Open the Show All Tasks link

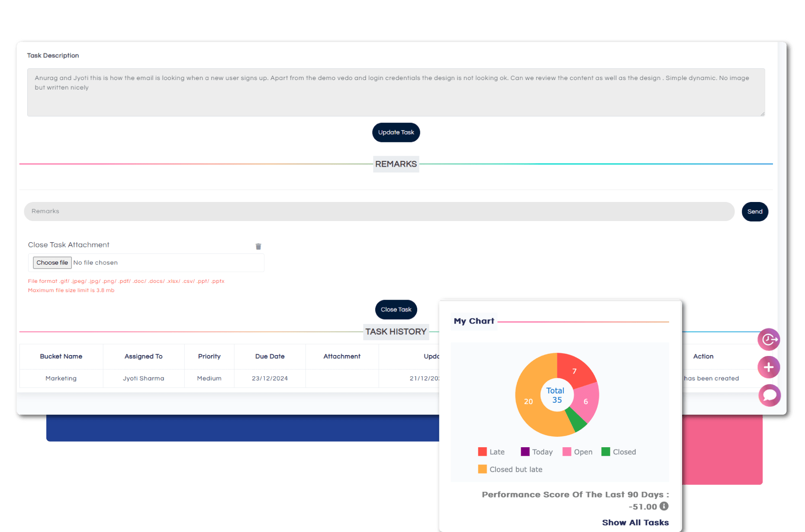[635, 522]
